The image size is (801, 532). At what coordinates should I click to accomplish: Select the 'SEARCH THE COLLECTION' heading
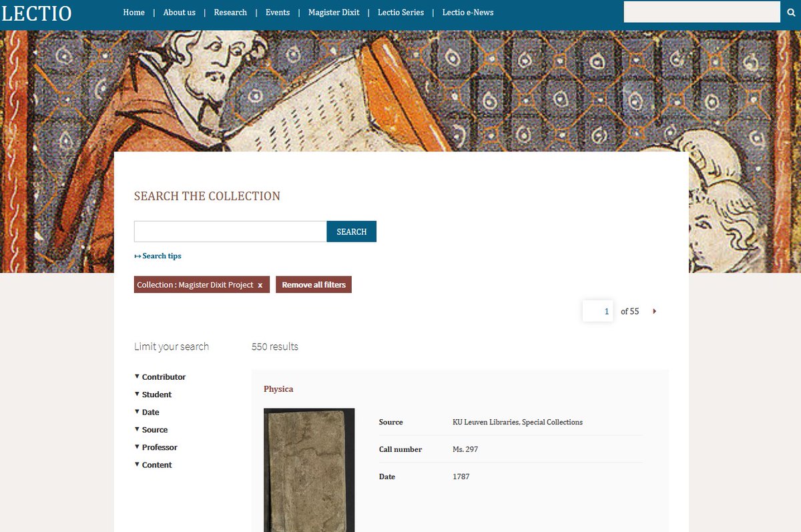[207, 196]
